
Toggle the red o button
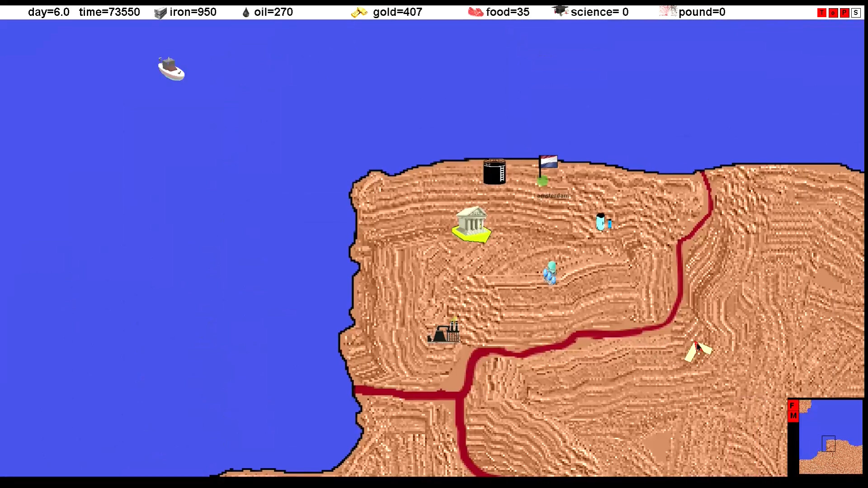pyautogui.click(x=833, y=13)
